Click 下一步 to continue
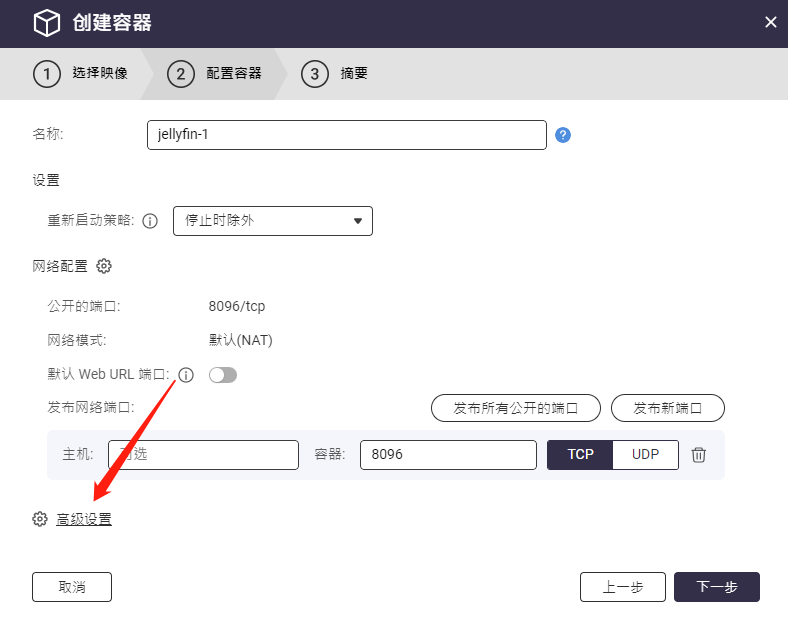This screenshot has height=618, width=788. tap(717, 587)
